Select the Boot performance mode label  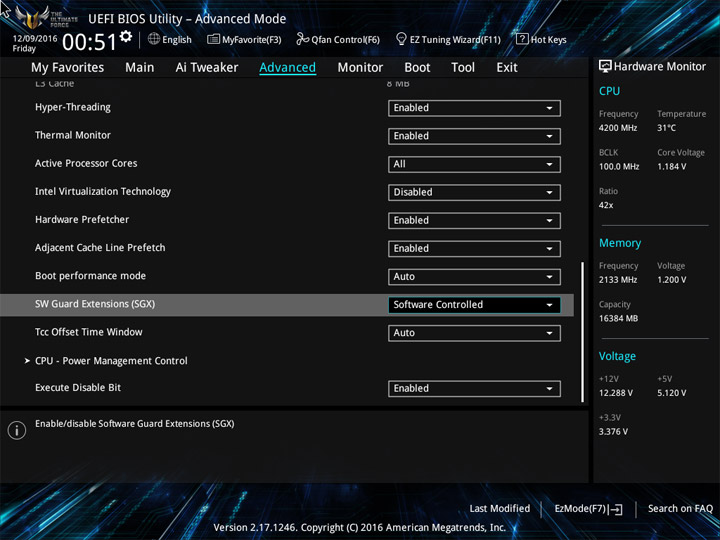(x=90, y=276)
